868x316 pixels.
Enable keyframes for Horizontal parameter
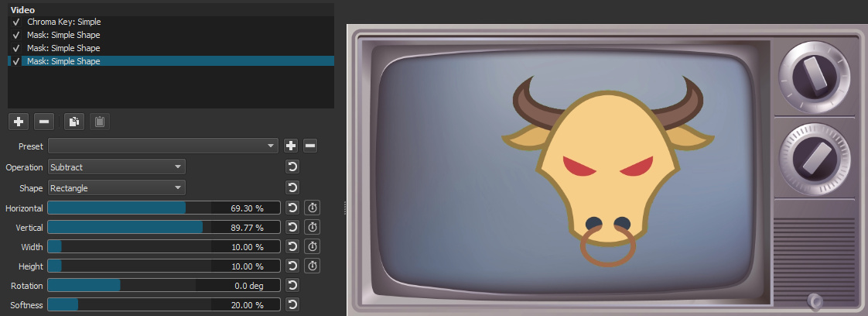(x=313, y=208)
